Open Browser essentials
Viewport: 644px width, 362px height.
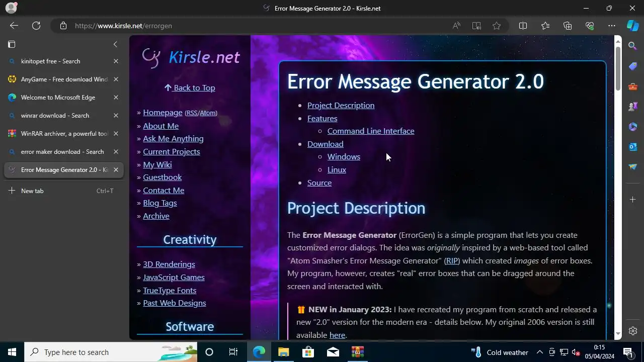(590, 26)
